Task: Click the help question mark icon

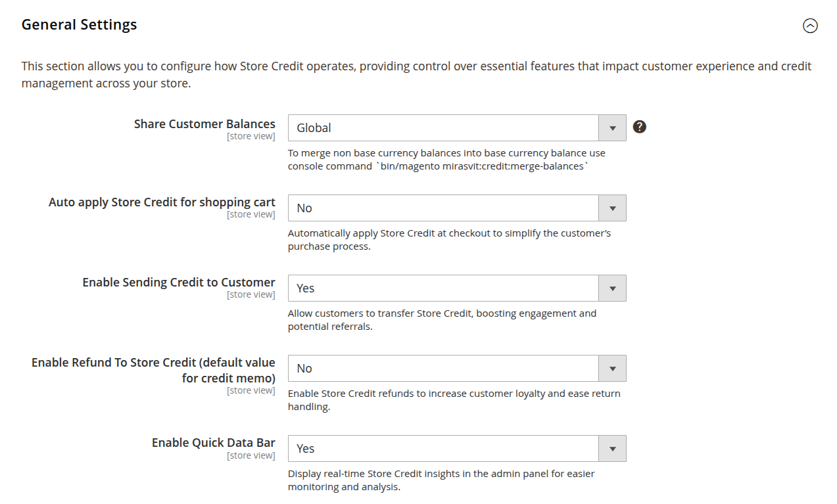Action: coord(639,127)
